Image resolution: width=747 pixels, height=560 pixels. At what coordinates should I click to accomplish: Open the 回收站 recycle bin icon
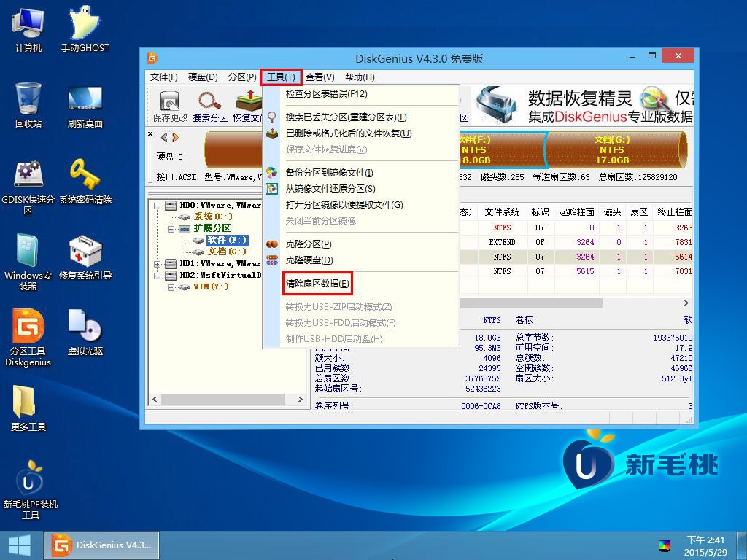pos(28,105)
